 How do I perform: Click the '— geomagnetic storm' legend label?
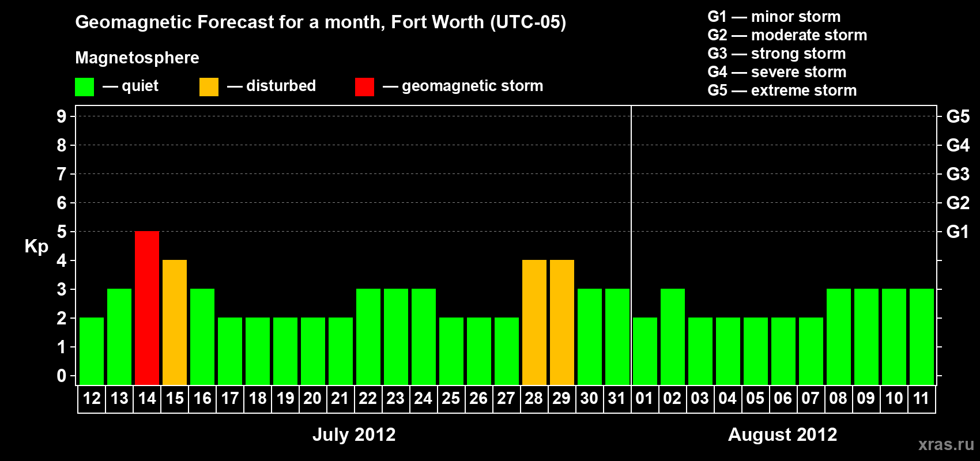[x=463, y=86]
